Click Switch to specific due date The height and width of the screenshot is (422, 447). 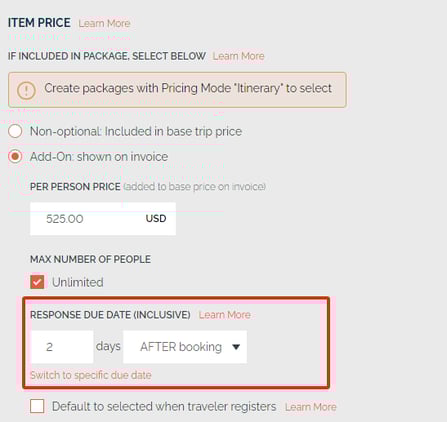coord(91,375)
